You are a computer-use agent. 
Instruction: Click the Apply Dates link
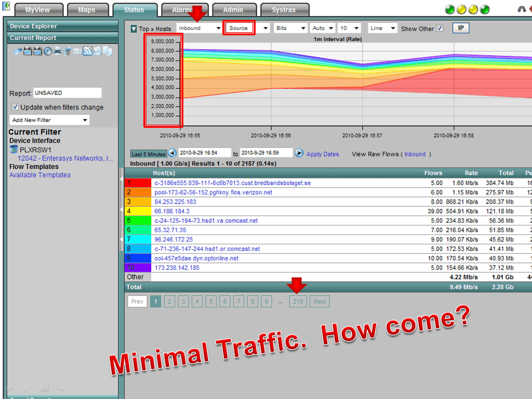[x=323, y=154]
